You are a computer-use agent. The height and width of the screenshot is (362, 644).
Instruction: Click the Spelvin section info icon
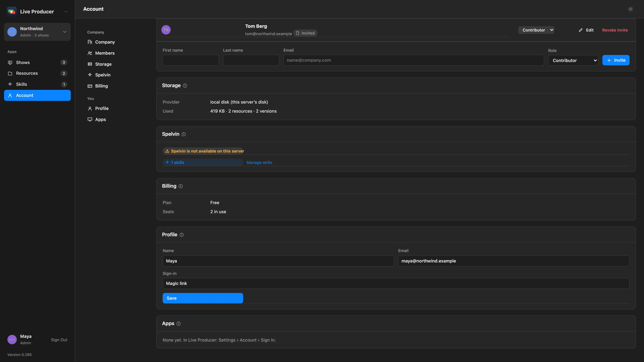click(x=184, y=134)
